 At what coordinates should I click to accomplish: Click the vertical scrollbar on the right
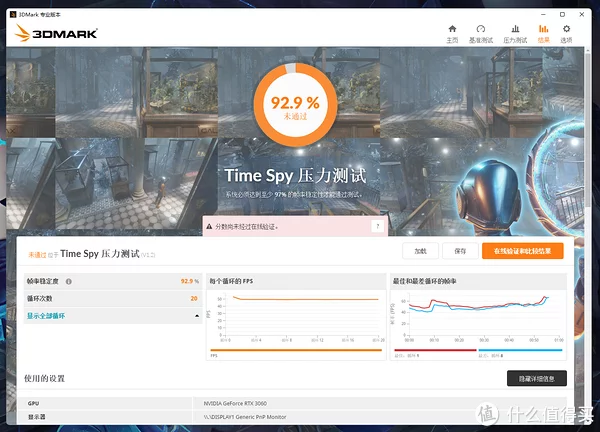pos(587,130)
